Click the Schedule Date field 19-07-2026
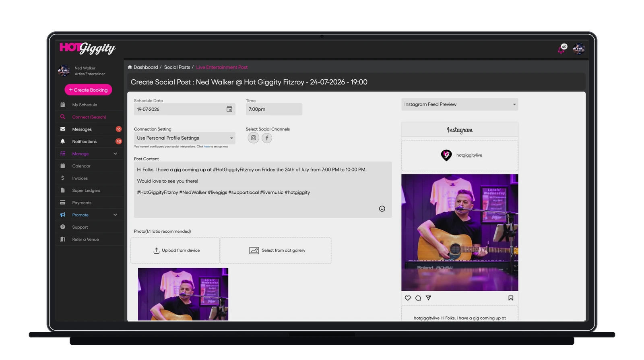 [x=185, y=109]
